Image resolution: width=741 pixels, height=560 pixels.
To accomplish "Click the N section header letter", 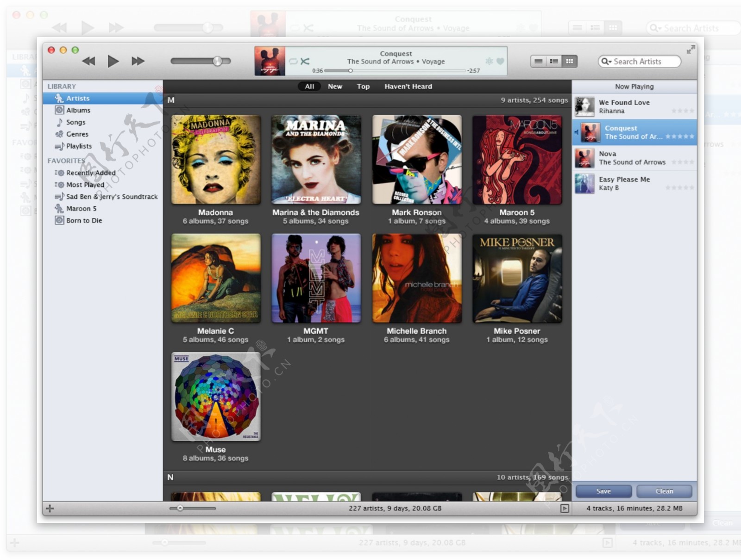I will 170,477.
